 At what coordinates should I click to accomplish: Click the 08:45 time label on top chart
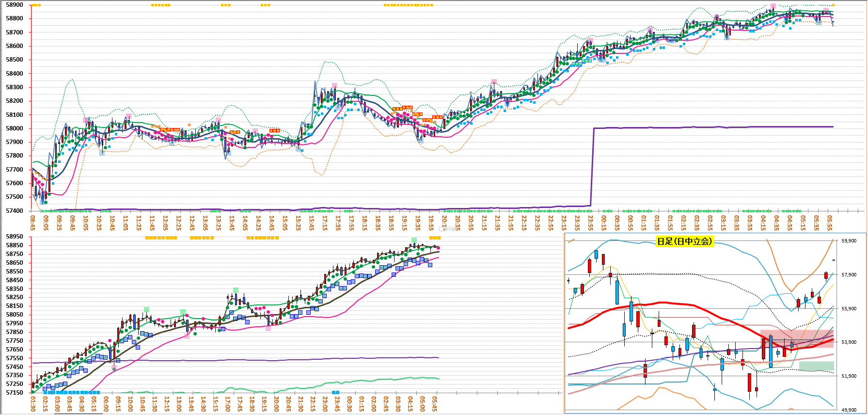[x=33, y=223]
